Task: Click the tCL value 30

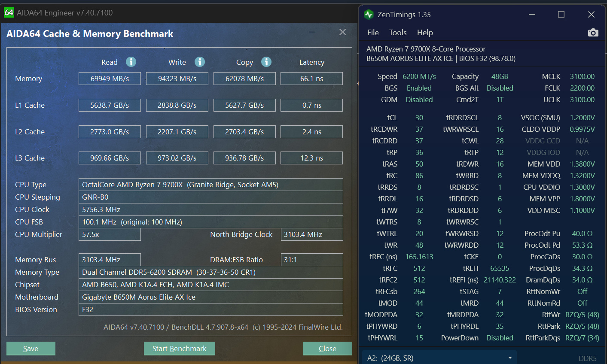Action: click(x=419, y=118)
